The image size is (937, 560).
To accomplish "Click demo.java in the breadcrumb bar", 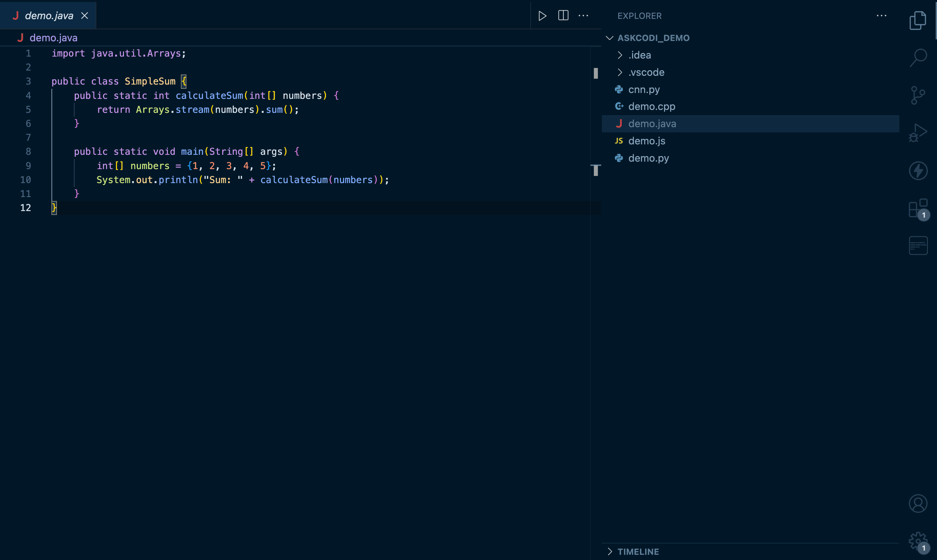I will click(53, 38).
